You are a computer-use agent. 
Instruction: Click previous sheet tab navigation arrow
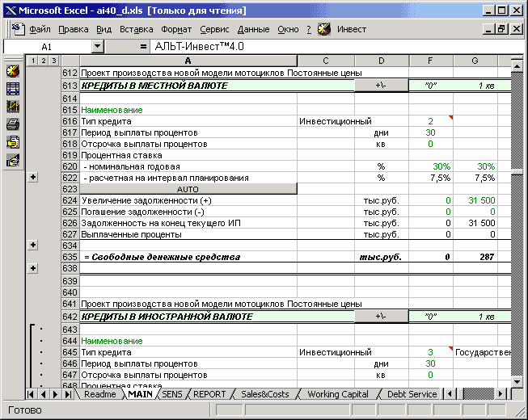click(43, 394)
